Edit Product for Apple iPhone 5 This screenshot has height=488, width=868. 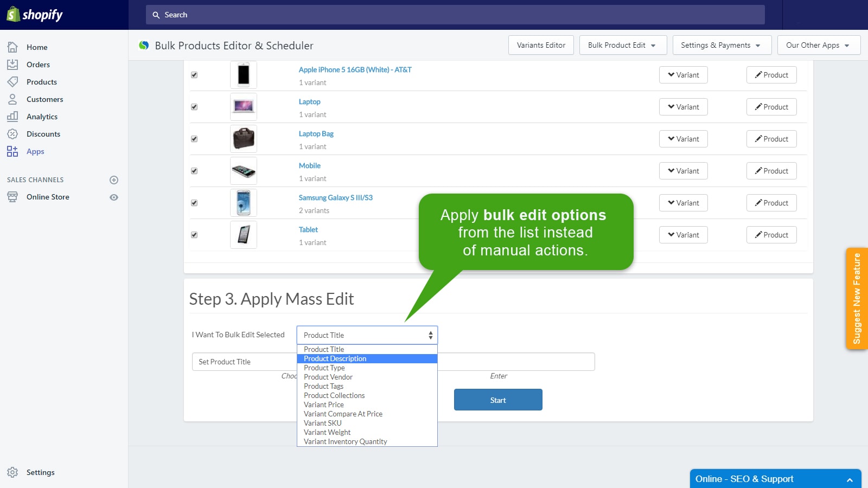click(771, 75)
